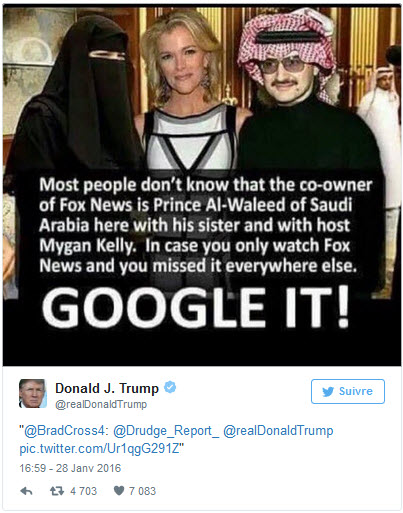Open the Donald J. Trump display name
This screenshot has height=513, width=403.
[107, 388]
